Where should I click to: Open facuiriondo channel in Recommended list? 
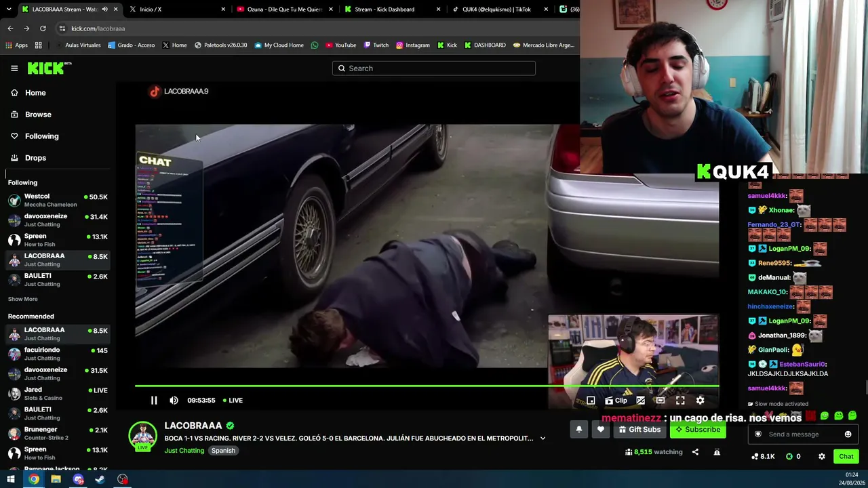58,354
